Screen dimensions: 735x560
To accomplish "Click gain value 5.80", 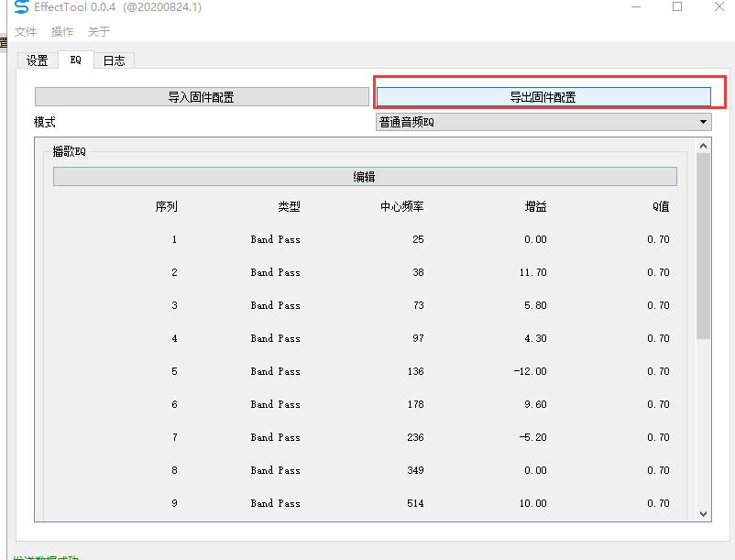I will click(x=536, y=305).
